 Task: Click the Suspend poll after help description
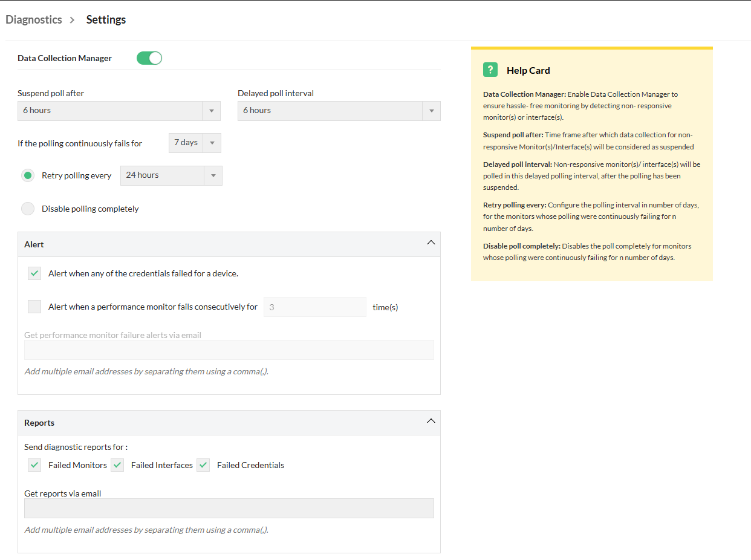[x=588, y=140]
